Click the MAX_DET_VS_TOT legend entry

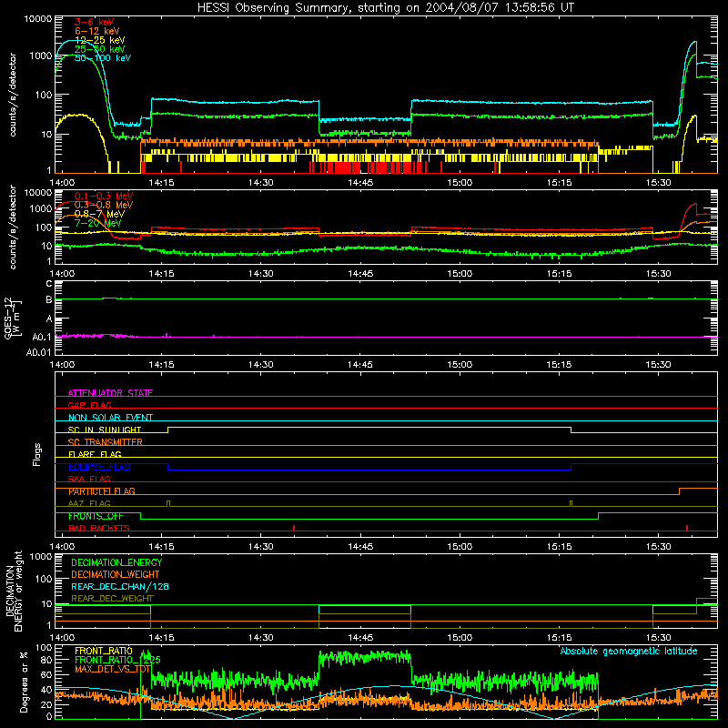[113, 669]
